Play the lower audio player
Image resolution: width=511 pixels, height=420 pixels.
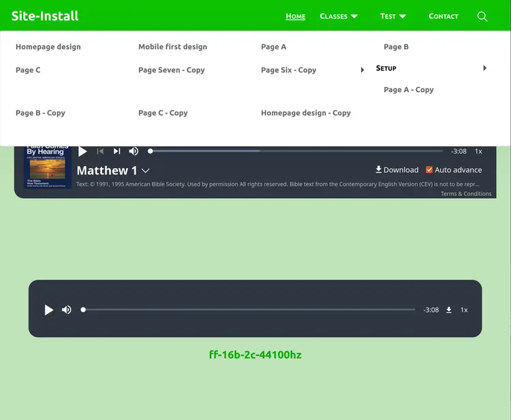49,310
